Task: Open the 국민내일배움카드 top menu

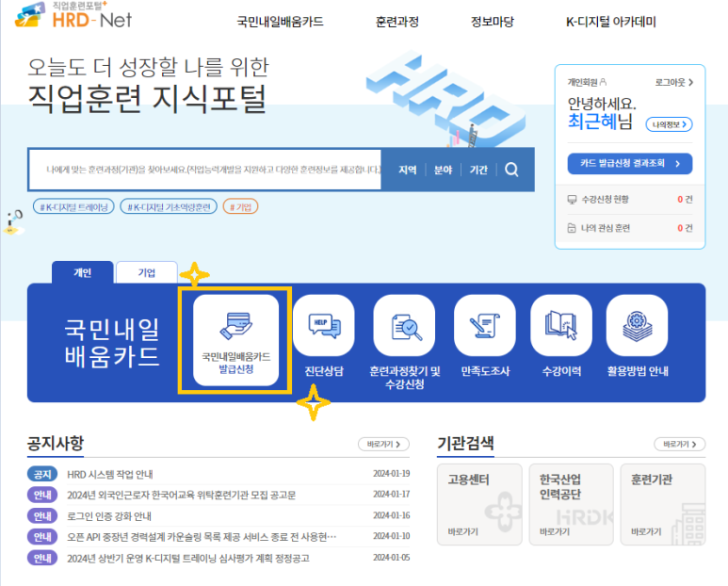Action: tap(280, 22)
